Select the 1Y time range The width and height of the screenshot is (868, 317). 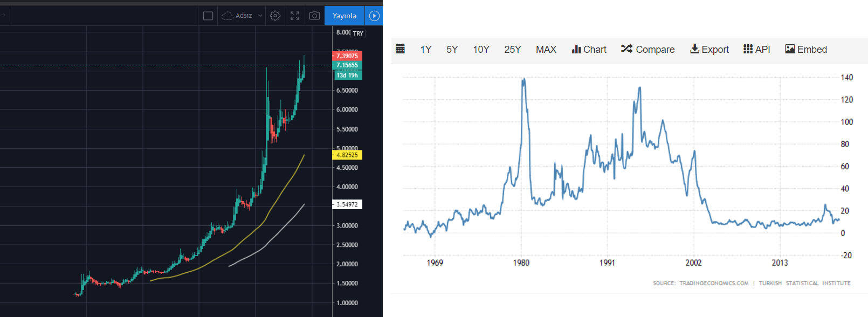pos(426,50)
